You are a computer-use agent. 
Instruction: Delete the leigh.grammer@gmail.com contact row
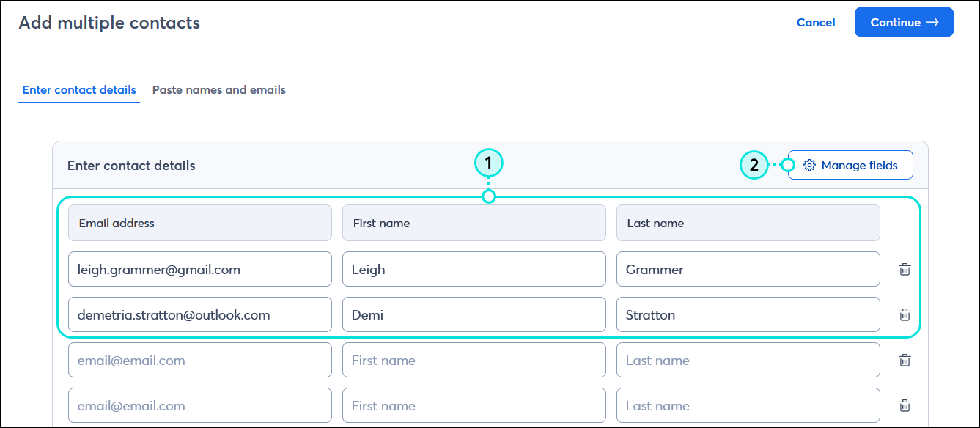(905, 270)
